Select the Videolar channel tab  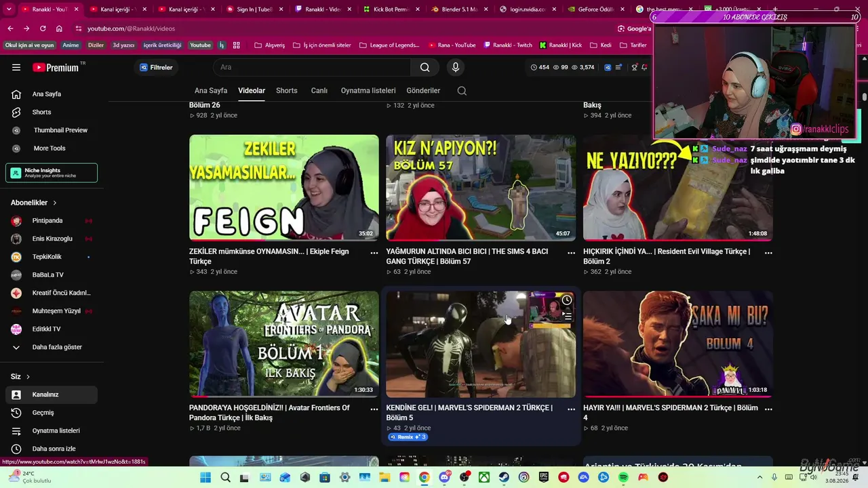coord(252,91)
